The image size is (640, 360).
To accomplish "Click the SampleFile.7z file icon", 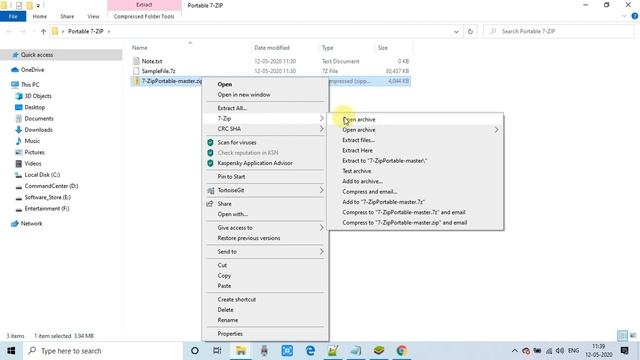I will tap(136, 71).
